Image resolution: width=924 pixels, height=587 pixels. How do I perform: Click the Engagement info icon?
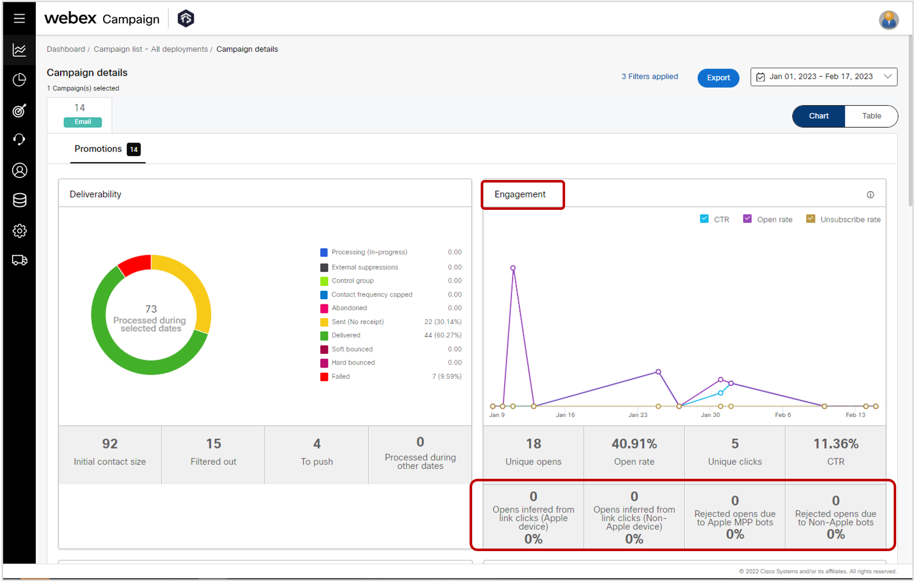pyautogui.click(x=870, y=195)
